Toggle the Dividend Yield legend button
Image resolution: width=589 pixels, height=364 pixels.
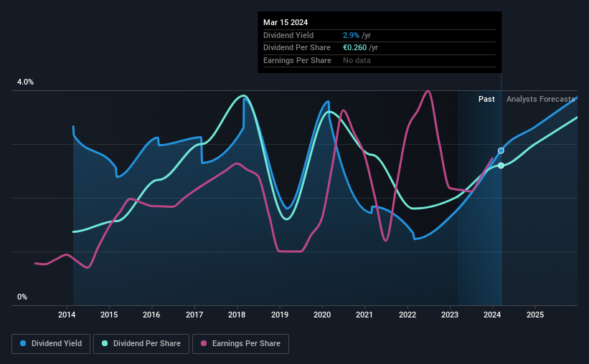[x=51, y=344]
